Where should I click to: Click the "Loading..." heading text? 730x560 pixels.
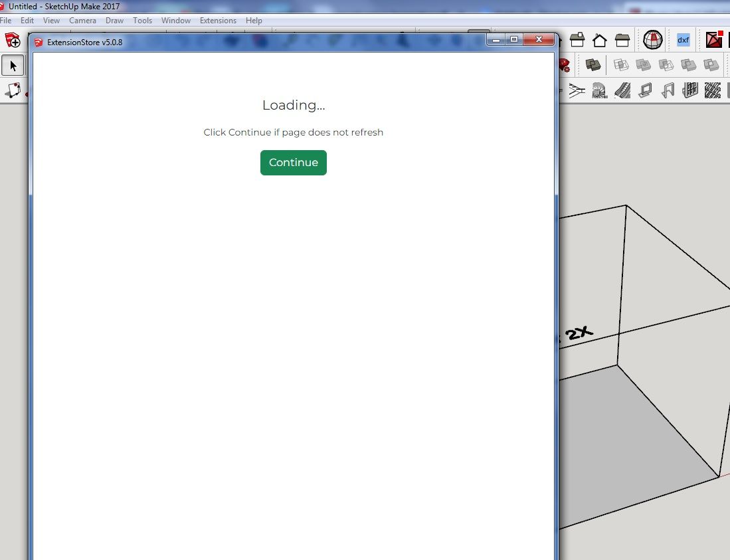tap(294, 105)
